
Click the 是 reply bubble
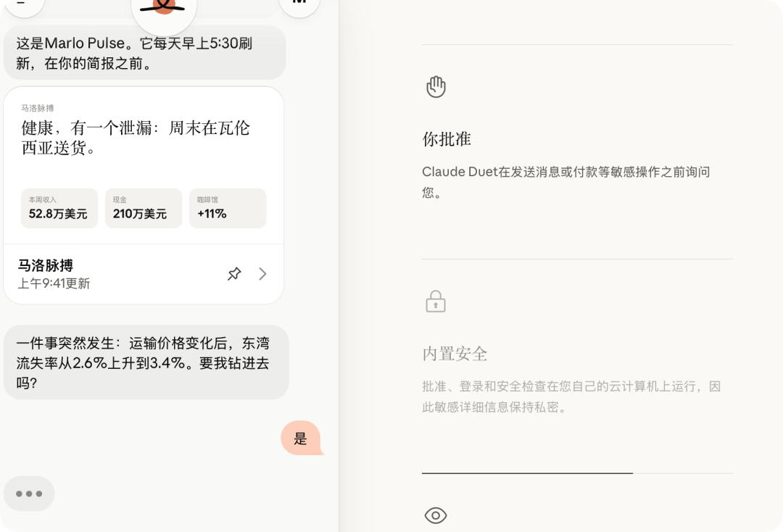[301, 439]
